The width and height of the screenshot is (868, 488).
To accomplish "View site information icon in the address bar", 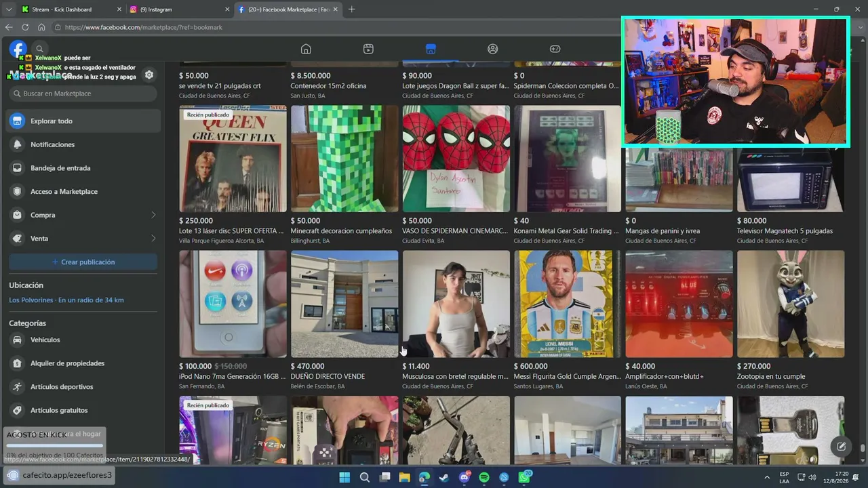I will (x=59, y=27).
